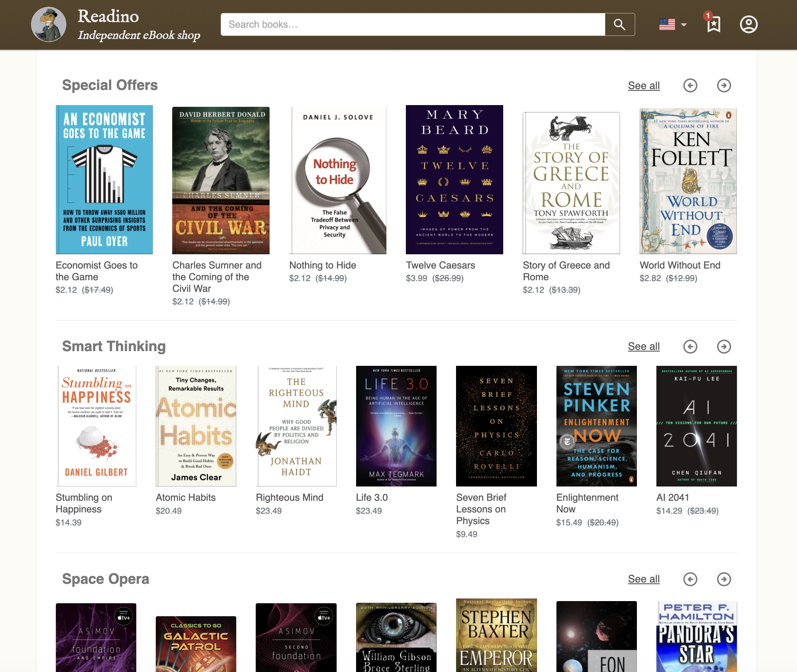Open Pandora's Star cover

click(x=697, y=637)
